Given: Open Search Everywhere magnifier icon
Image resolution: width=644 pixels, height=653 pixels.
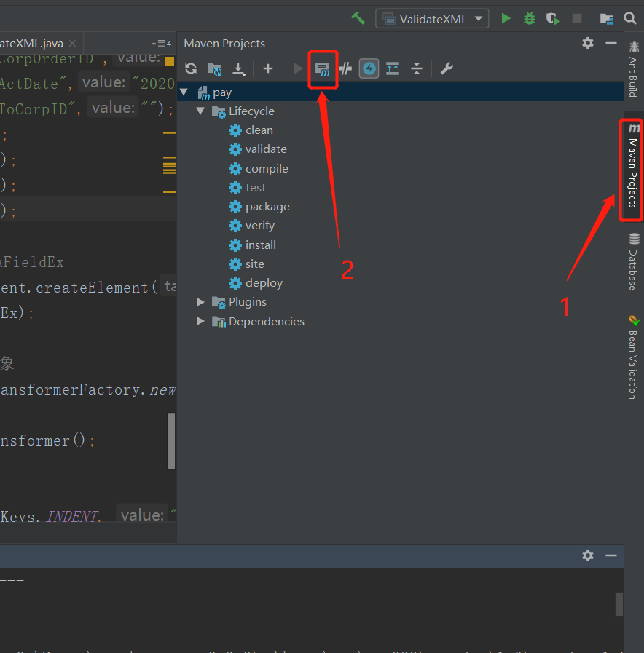Looking at the screenshot, I should (x=630, y=18).
